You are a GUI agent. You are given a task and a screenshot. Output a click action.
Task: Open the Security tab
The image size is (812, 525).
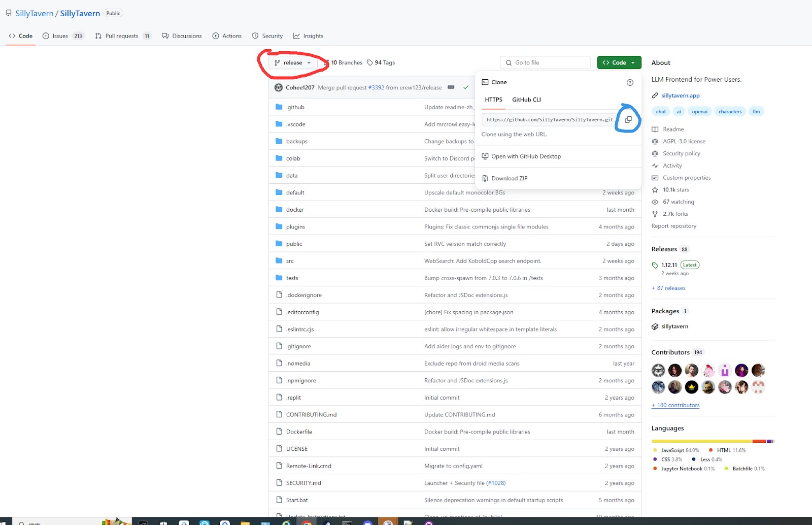(267, 36)
